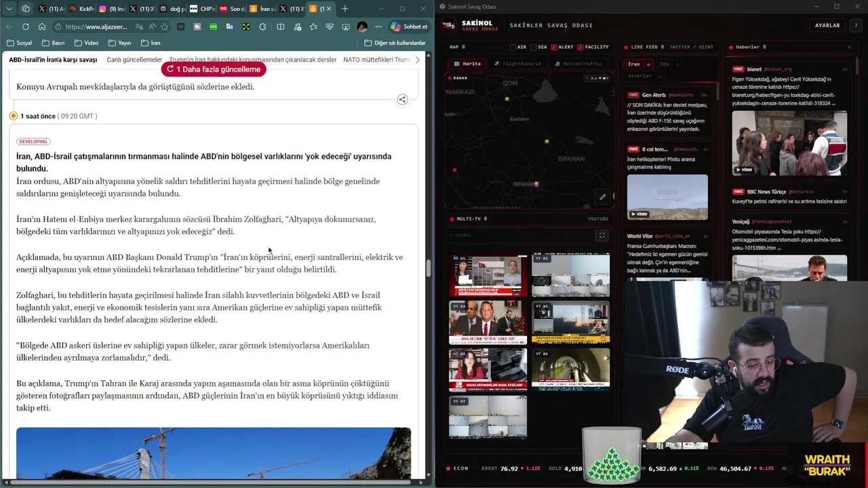Click the browser profile avatar

(362, 26)
